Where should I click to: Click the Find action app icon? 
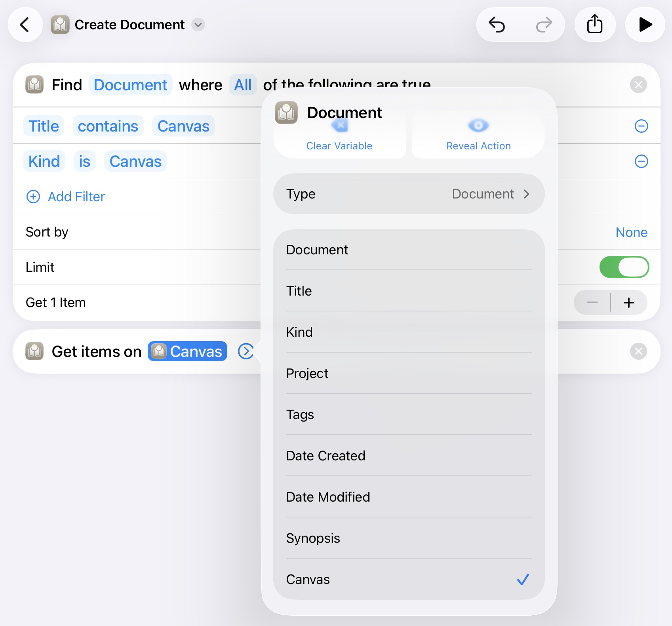34,84
